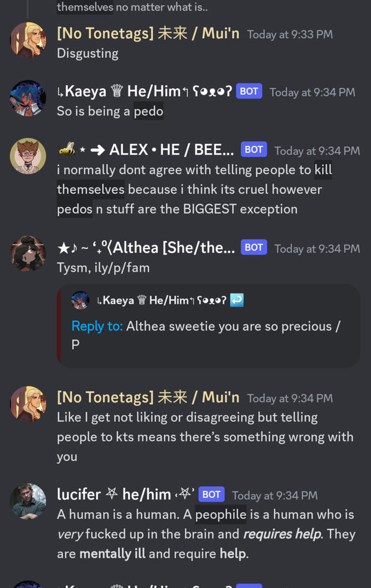Tap ALEX's glasses-wearing profile avatar
The height and width of the screenshot is (588, 371).
pos(28,156)
